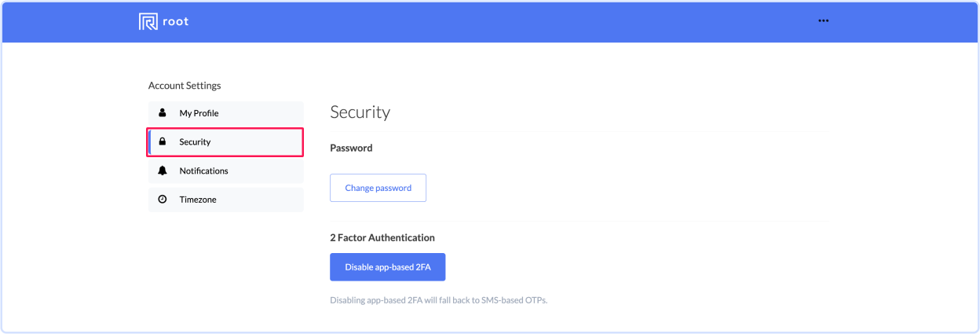Click the person icon beside My Profile
The image size is (980, 334).
[x=163, y=113]
